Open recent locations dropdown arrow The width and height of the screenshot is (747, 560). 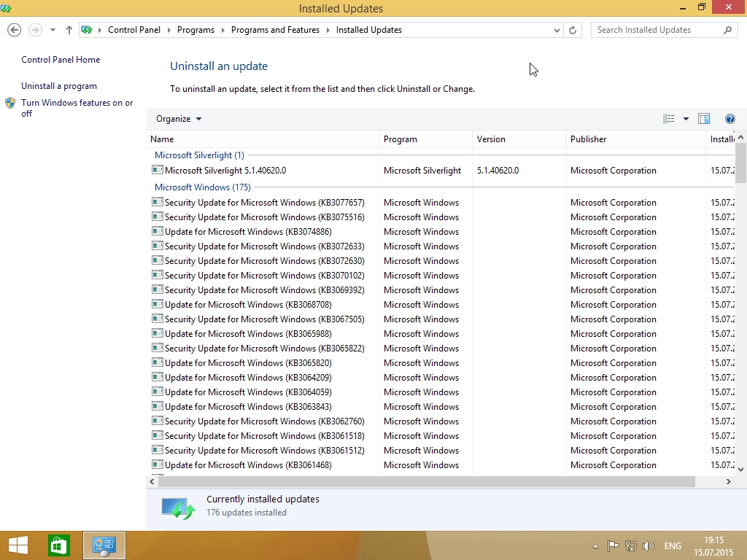pyautogui.click(x=53, y=30)
